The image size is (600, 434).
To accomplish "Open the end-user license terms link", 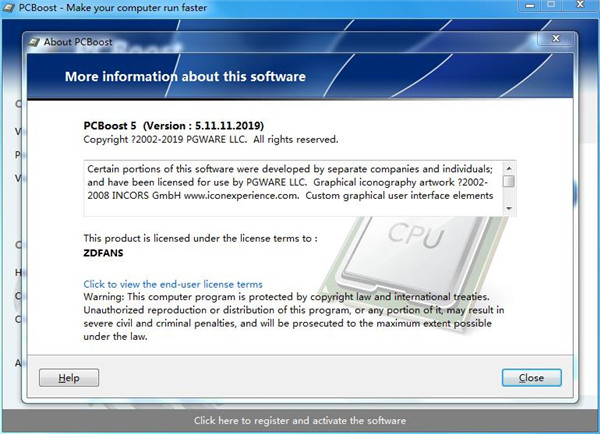I will [x=173, y=284].
